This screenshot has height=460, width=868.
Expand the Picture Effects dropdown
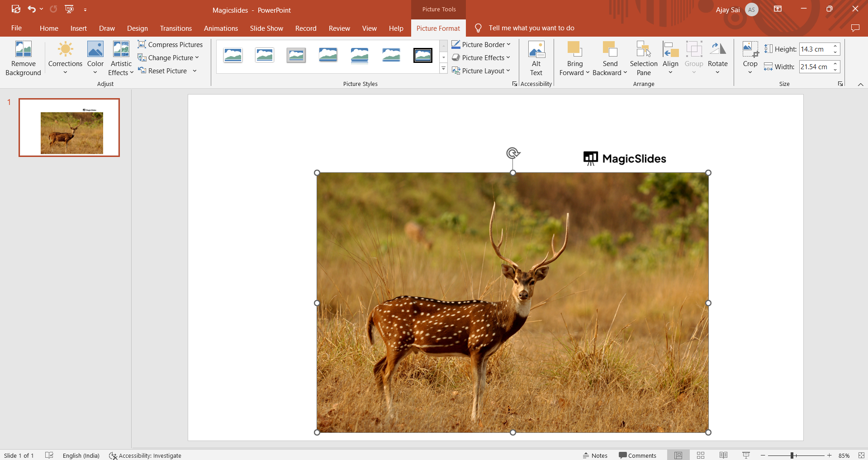pos(508,57)
